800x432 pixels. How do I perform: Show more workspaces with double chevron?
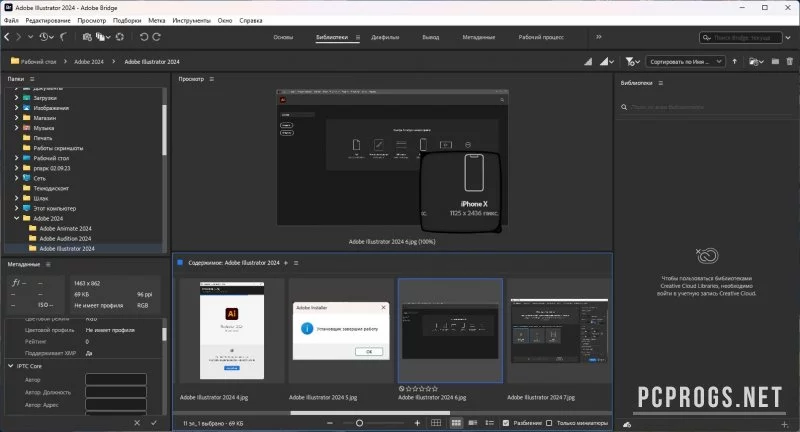(x=598, y=37)
